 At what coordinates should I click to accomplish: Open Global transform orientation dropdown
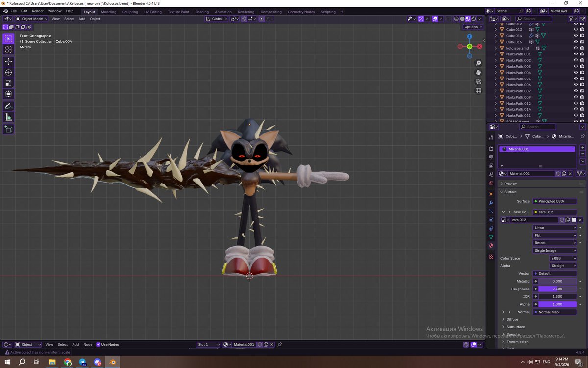[x=216, y=19]
